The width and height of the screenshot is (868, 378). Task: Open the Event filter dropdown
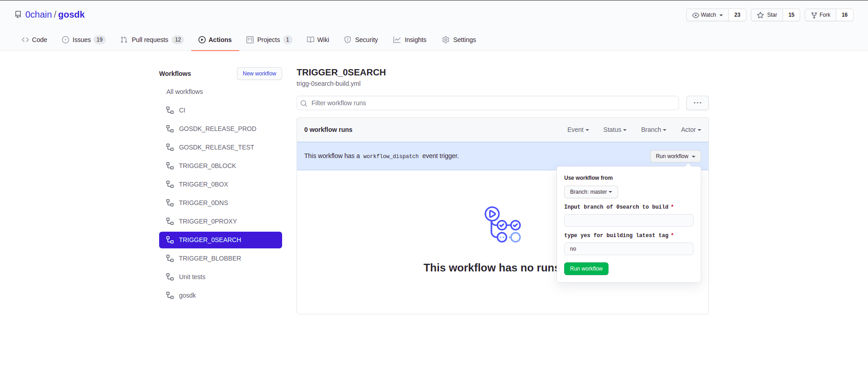[x=578, y=130]
